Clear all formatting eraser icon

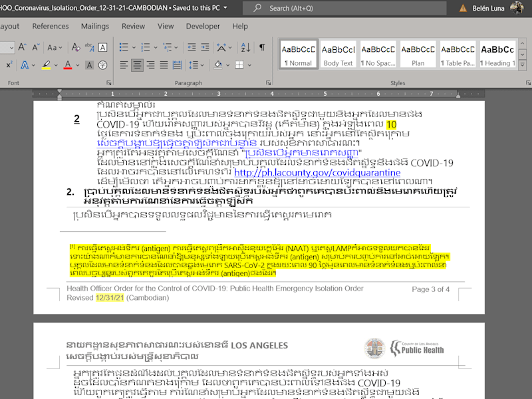point(76,47)
